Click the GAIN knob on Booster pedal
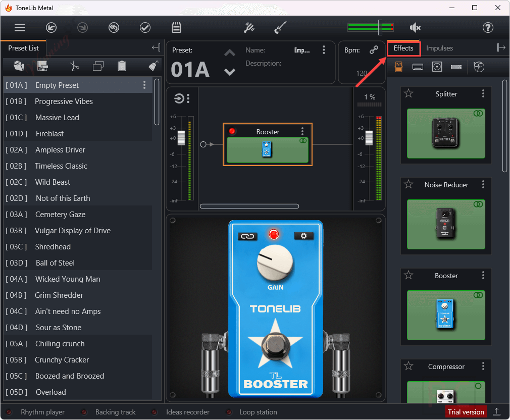The width and height of the screenshot is (510, 420). coord(275,262)
